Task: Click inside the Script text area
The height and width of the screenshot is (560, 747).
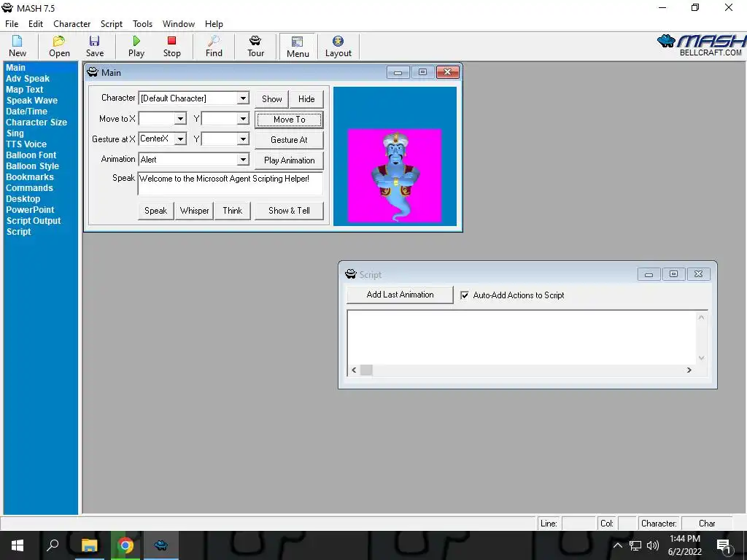Action: coord(522,337)
